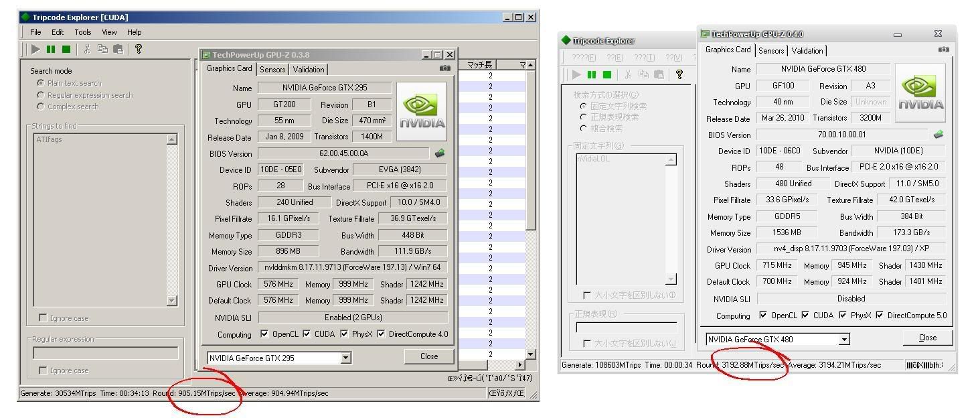Click the Copy icon in Japanese Tripcode Explorer toolbar

coord(643,74)
